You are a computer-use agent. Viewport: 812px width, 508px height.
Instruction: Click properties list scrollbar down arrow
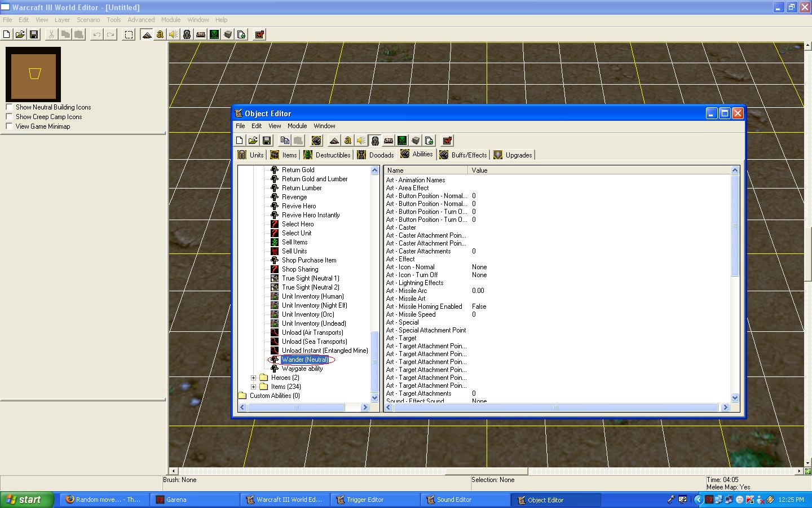coord(735,398)
